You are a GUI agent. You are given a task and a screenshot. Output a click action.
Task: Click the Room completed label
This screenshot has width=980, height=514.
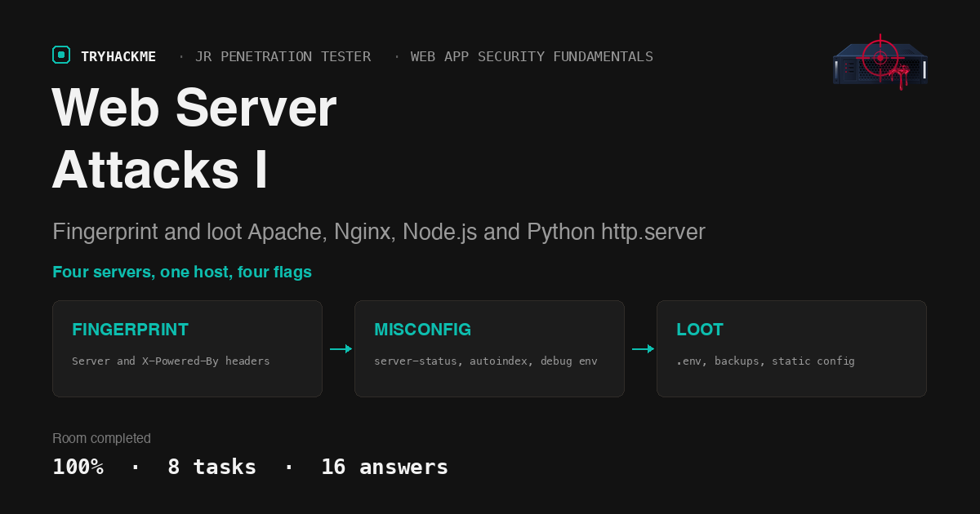pos(101,438)
